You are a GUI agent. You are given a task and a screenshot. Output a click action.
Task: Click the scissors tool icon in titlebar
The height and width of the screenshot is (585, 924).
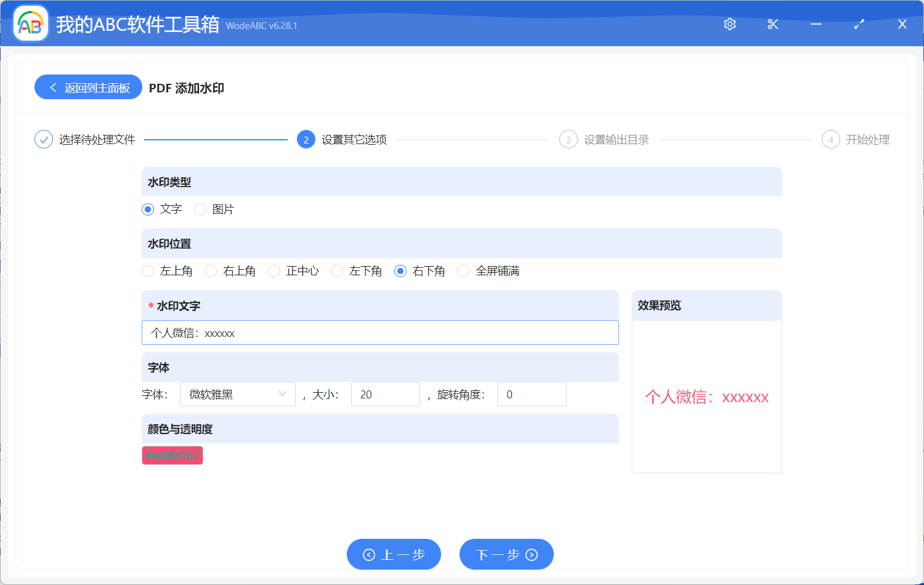[x=772, y=24]
